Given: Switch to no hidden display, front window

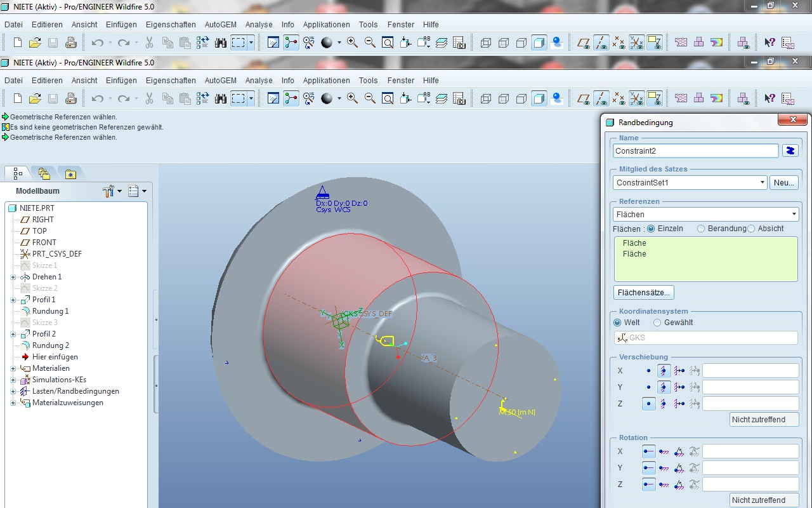Looking at the screenshot, I should point(521,98).
